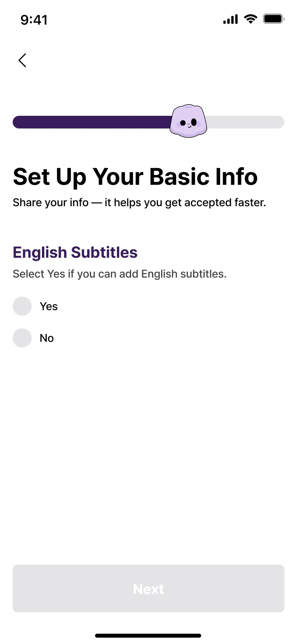Image resolution: width=297 pixels, height=644 pixels.
Task: Select the No radio button
Action: tap(22, 338)
